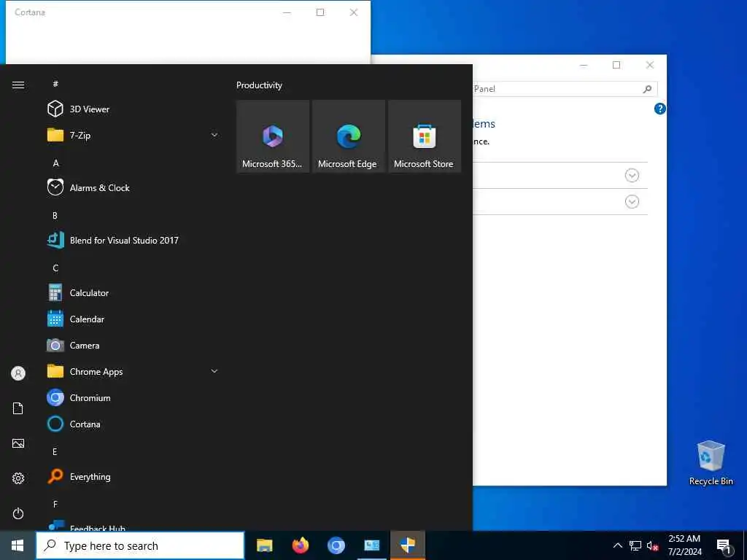
Task: Open the Microsoft Store tile
Action: pos(425,136)
